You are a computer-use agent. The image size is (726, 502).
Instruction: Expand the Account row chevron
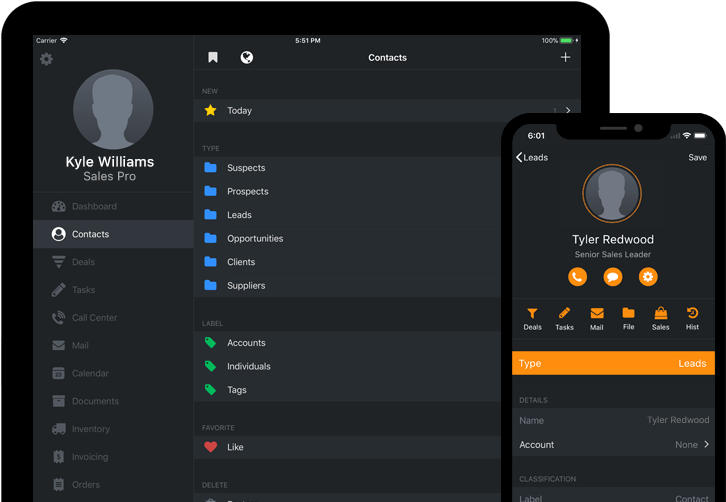click(x=706, y=445)
